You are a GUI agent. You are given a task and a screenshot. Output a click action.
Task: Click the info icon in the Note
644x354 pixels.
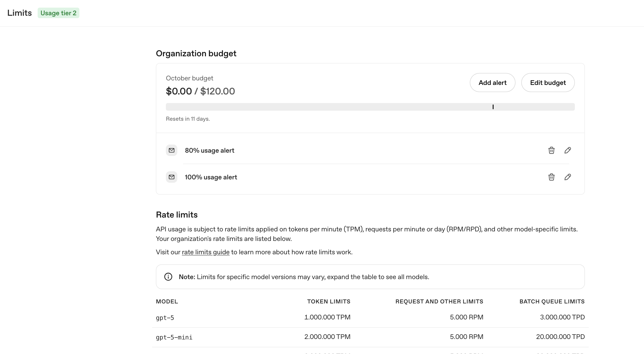pyautogui.click(x=168, y=277)
